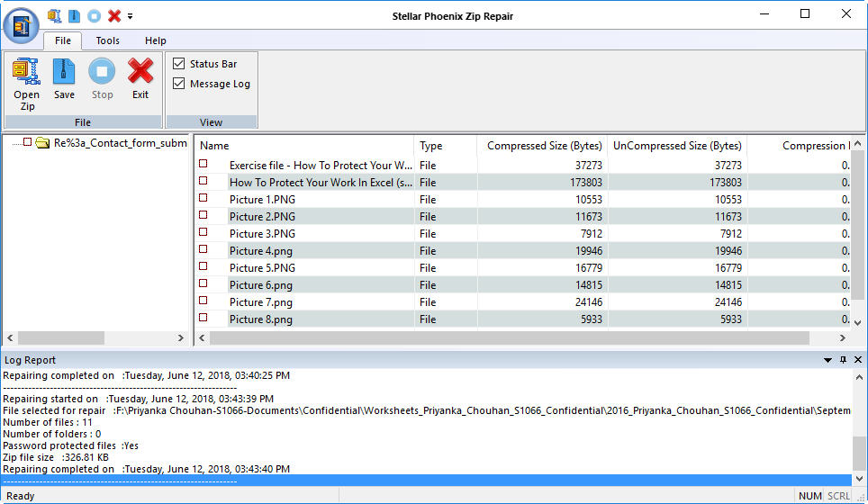Select the Picture 4.png file name

261,250
